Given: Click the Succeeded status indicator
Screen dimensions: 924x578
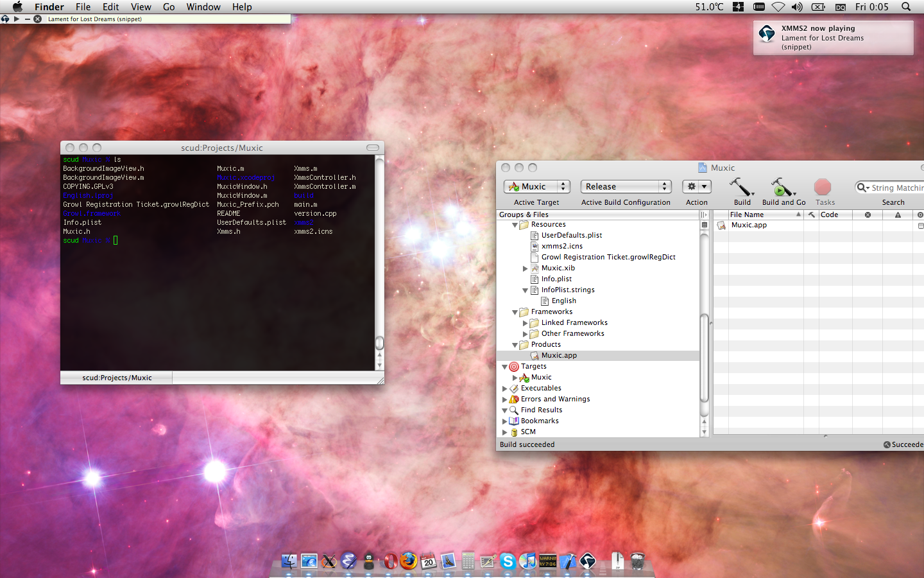Looking at the screenshot, I should tap(903, 444).
